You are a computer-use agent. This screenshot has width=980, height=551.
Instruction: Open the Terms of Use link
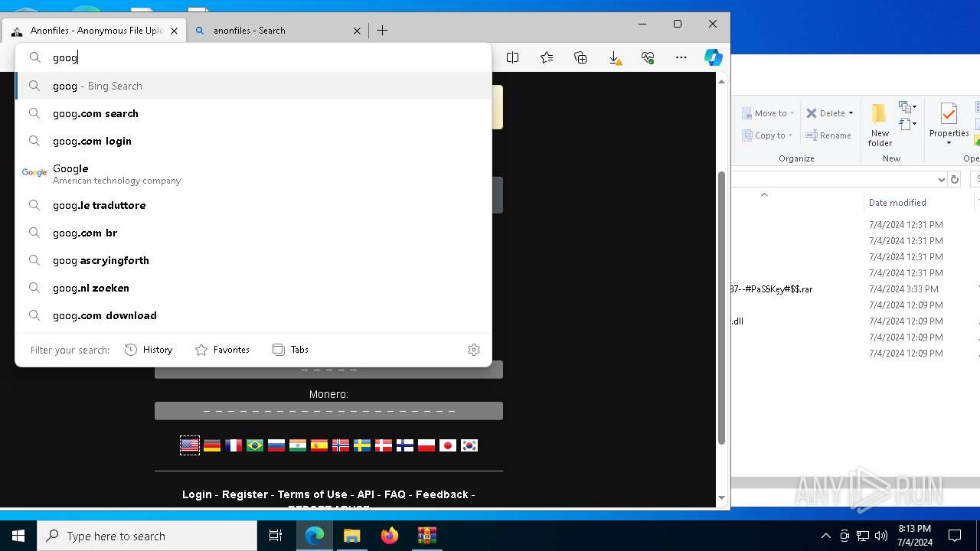pos(312,494)
